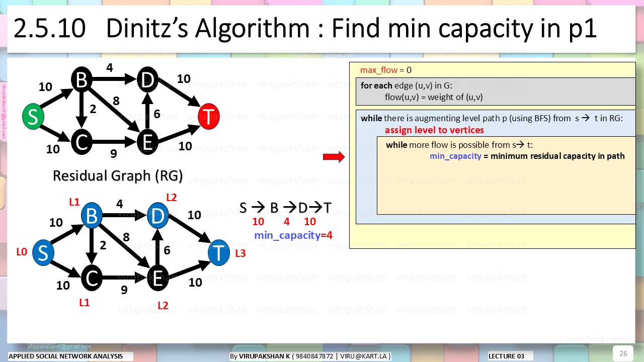Screen dimensions: 644x362
Task: Click the "max_flow = 0" code line
Action: [386, 70]
